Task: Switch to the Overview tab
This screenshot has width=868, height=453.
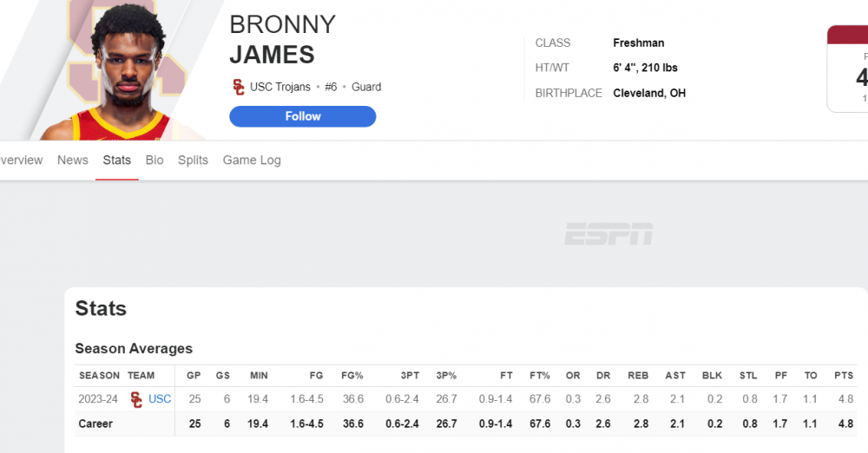Action: tap(19, 161)
